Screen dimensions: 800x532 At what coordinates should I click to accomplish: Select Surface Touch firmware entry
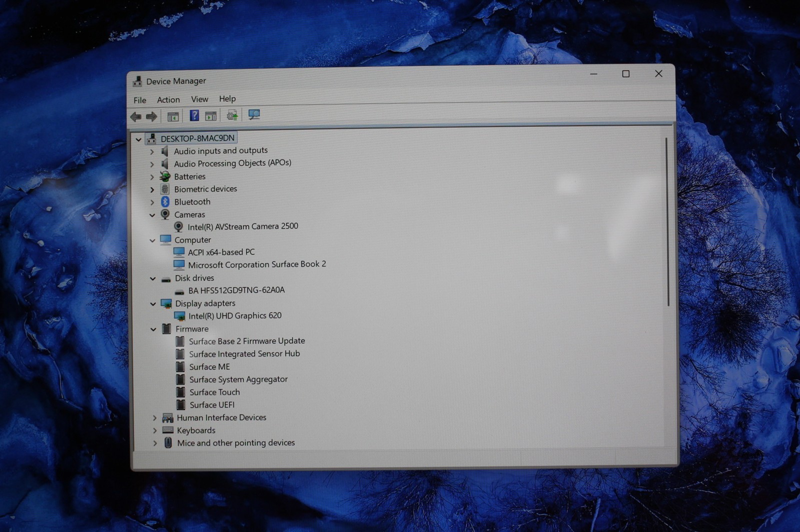point(214,392)
